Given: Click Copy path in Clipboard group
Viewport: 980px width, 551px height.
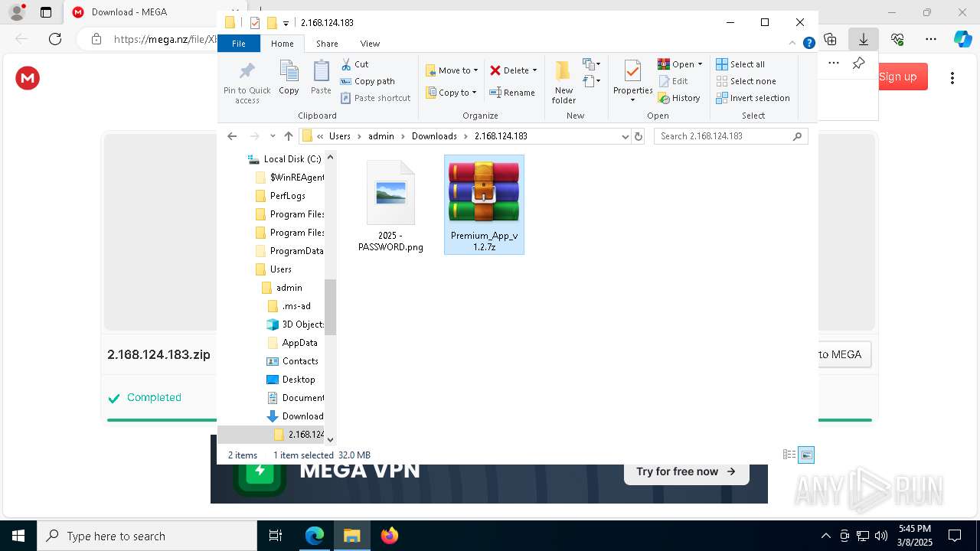Looking at the screenshot, I should point(367,81).
